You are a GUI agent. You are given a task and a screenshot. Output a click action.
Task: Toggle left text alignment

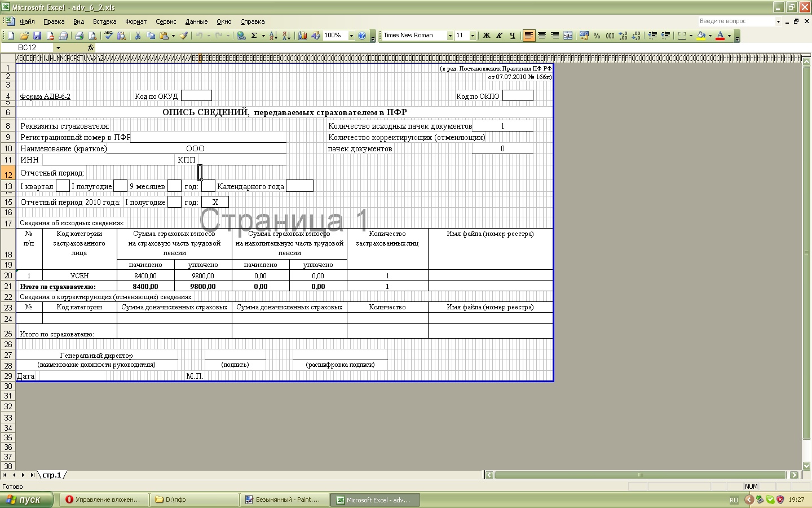click(528, 36)
